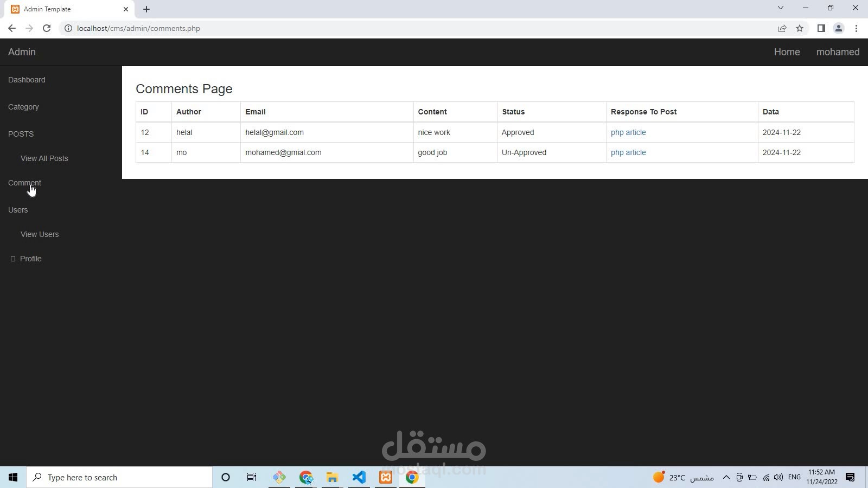This screenshot has height=488, width=868.
Task: Open Task View from the taskbar
Action: 252,477
